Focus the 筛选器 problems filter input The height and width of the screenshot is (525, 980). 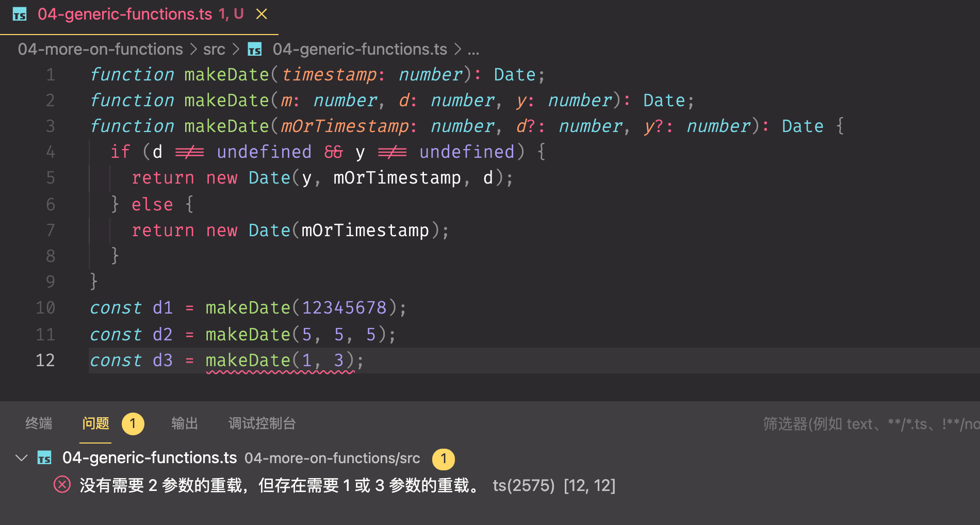pyautogui.click(x=871, y=424)
